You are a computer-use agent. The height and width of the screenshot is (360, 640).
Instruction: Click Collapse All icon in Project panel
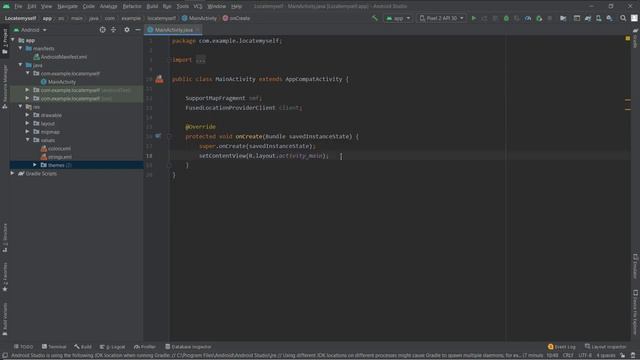113,30
